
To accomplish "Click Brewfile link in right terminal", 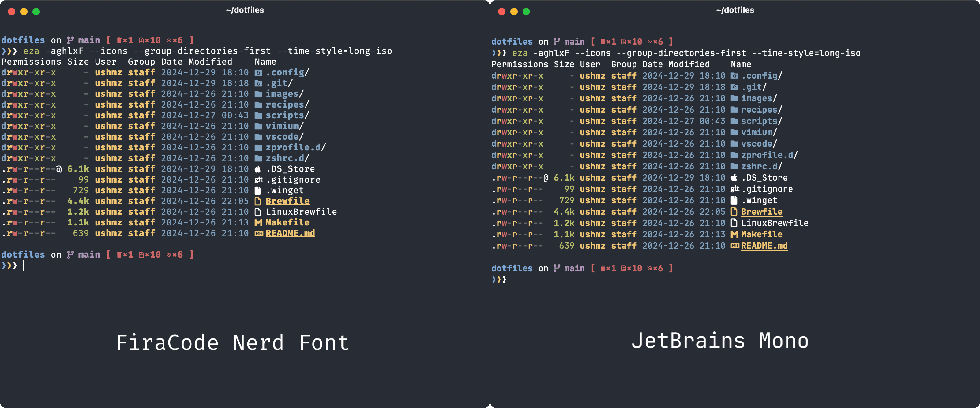I will pyautogui.click(x=762, y=212).
